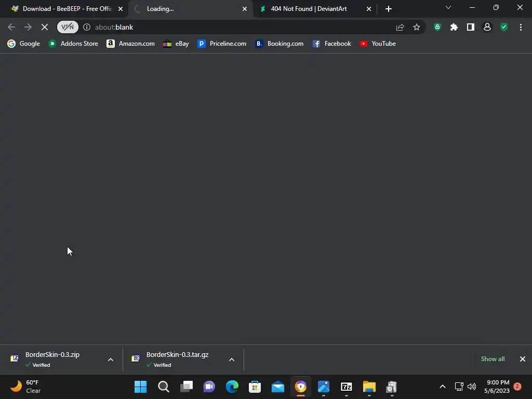Open the green lock extension
Image resolution: width=532 pixels, height=399 pixels.
[437, 27]
